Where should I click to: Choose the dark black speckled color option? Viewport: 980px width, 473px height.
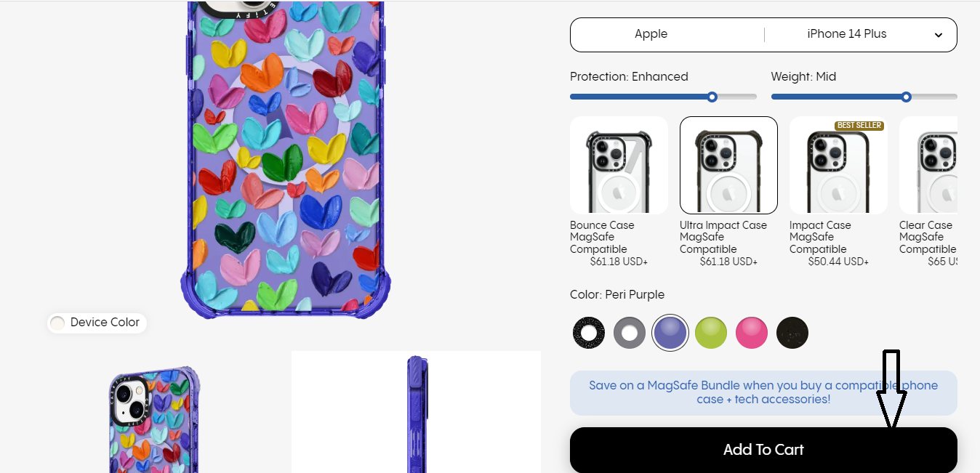point(792,333)
